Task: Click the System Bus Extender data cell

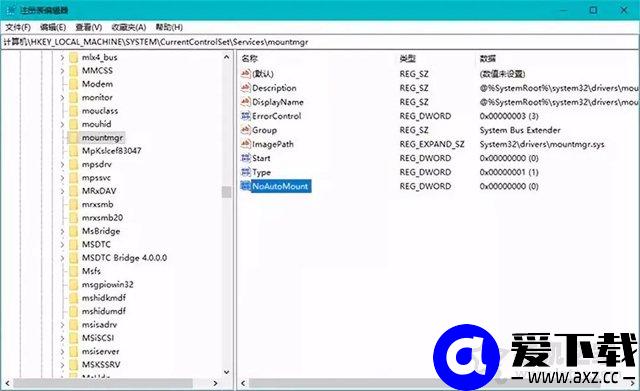Action: (520, 130)
